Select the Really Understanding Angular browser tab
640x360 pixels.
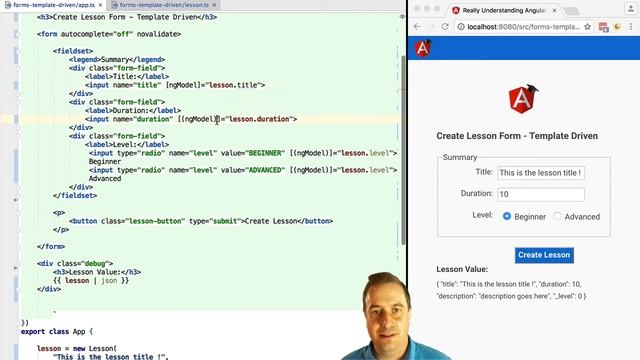(504, 11)
